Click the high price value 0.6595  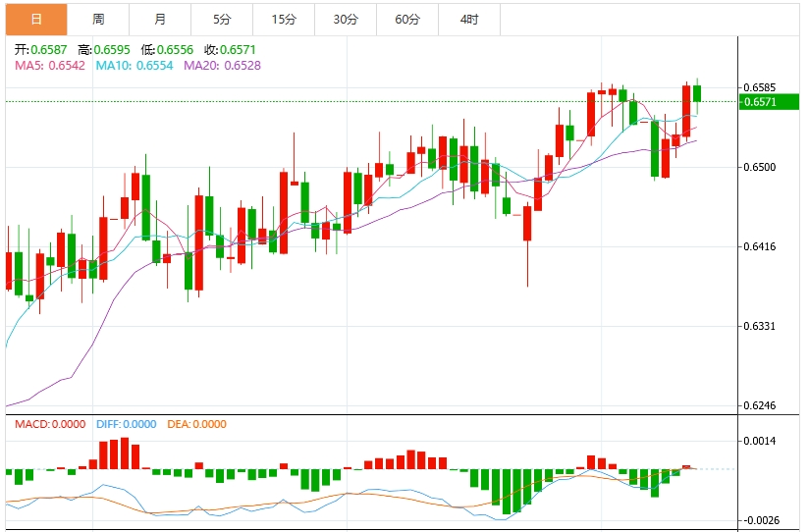[112, 50]
